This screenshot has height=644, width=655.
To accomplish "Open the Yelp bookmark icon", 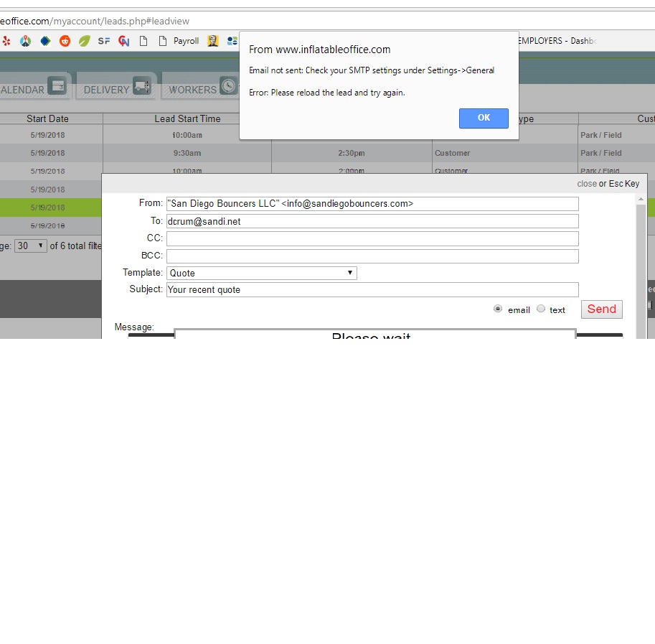I will tap(6, 41).
